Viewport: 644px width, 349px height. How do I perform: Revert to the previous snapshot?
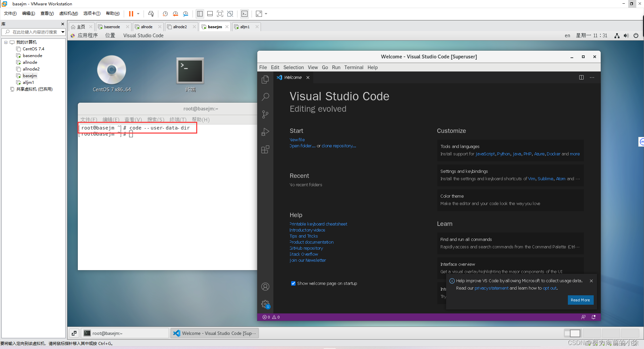(x=175, y=14)
